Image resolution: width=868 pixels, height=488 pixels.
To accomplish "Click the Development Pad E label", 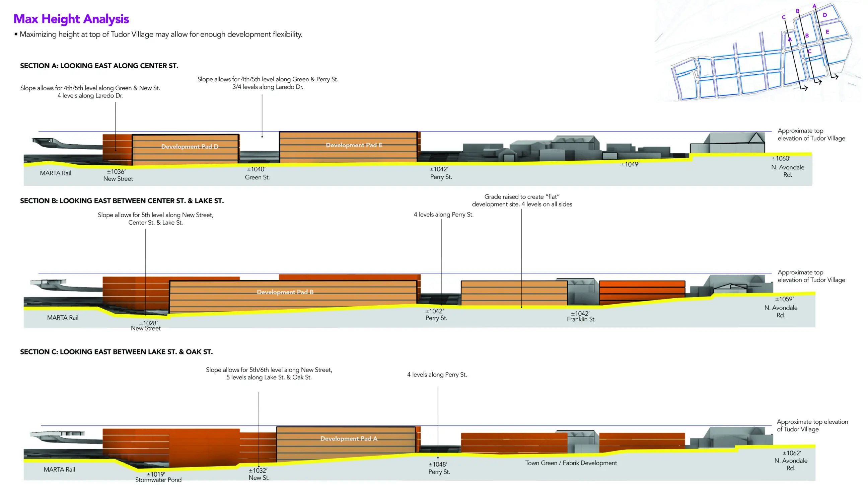I will pos(354,145).
